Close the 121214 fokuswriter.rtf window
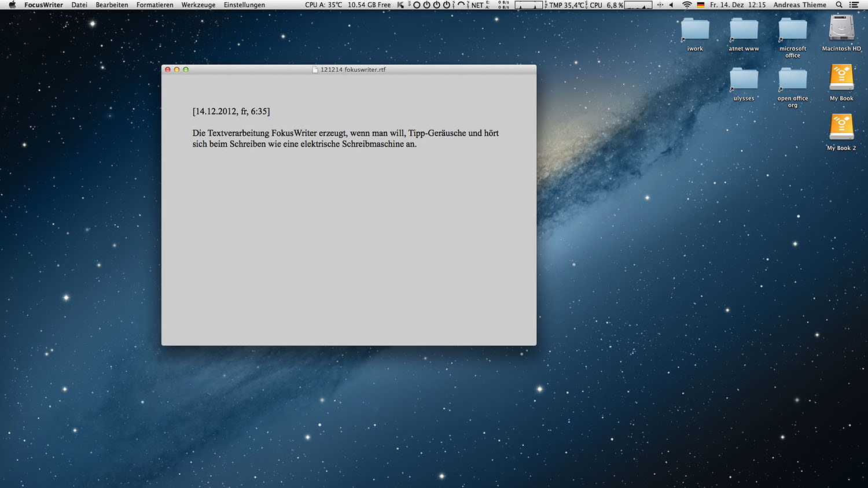 coord(168,69)
